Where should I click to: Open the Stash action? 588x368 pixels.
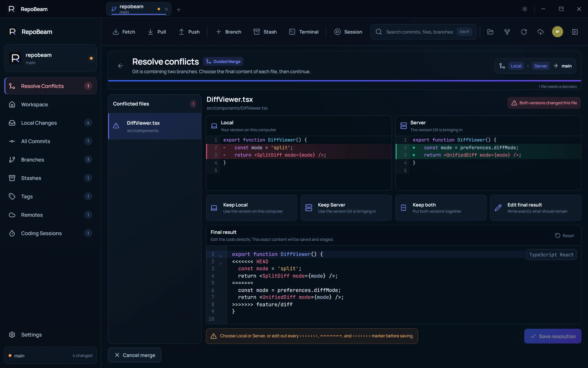[x=265, y=32]
